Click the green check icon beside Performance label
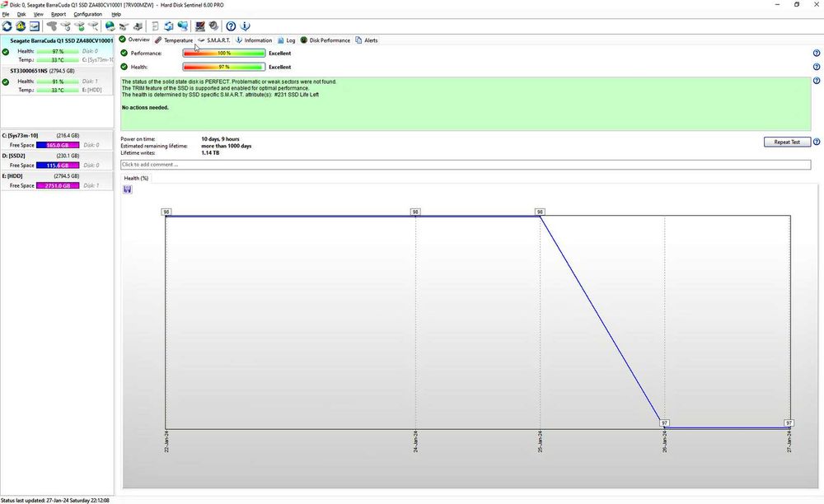 click(x=124, y=53)
